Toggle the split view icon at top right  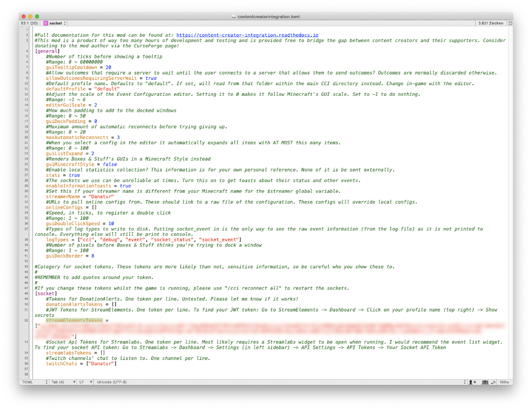coord(510,23)
